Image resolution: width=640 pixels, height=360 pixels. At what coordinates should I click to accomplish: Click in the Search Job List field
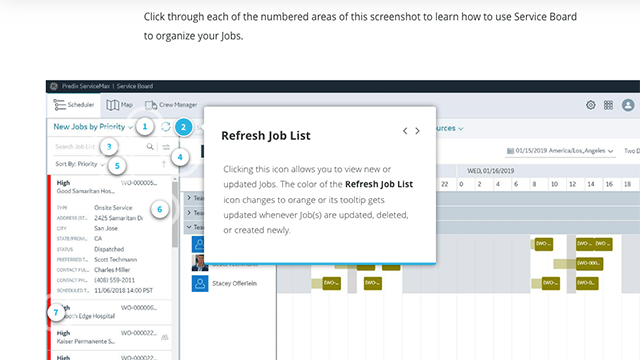click(x=98, y=147)
